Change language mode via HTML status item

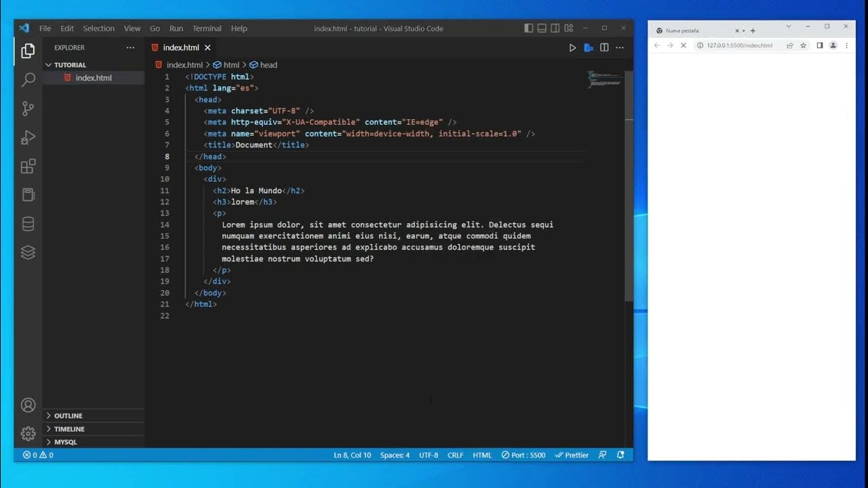(482, 455)
